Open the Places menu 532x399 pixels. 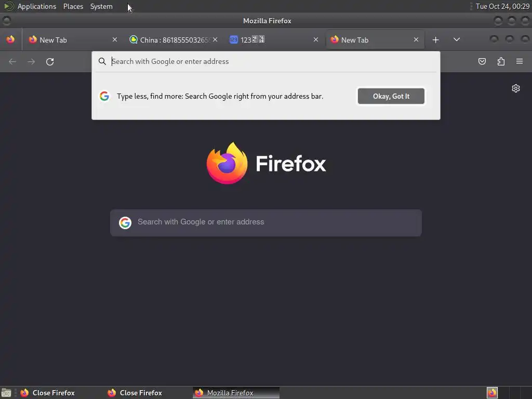pos(73,6)
